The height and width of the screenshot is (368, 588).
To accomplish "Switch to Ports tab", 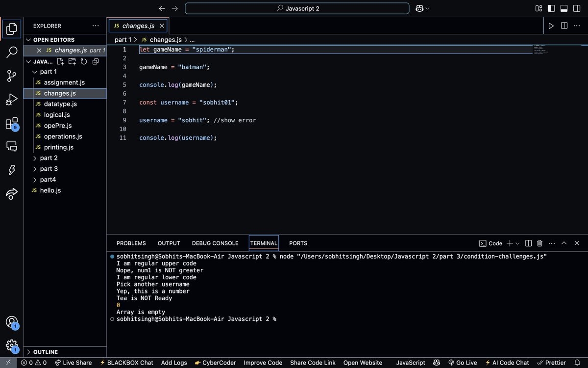I will 298,243.
